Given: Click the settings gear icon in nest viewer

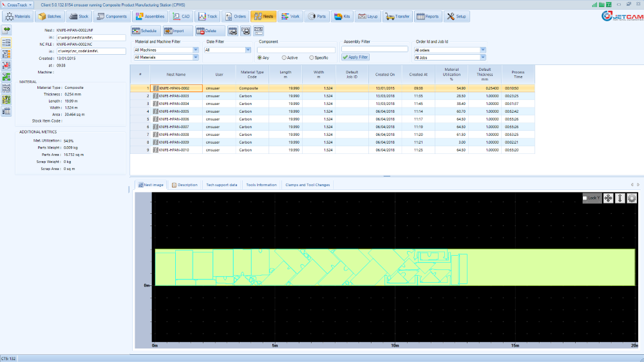Looking at the screenshot, I should 632,198.
